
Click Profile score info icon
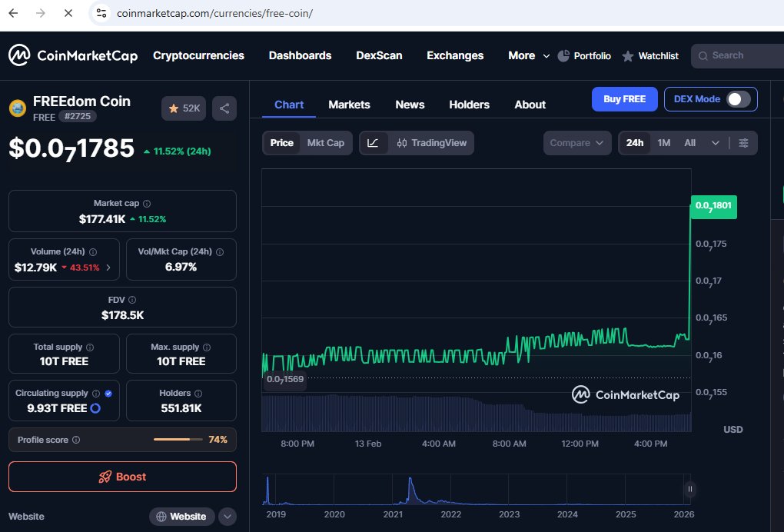[x=76, y=440]
